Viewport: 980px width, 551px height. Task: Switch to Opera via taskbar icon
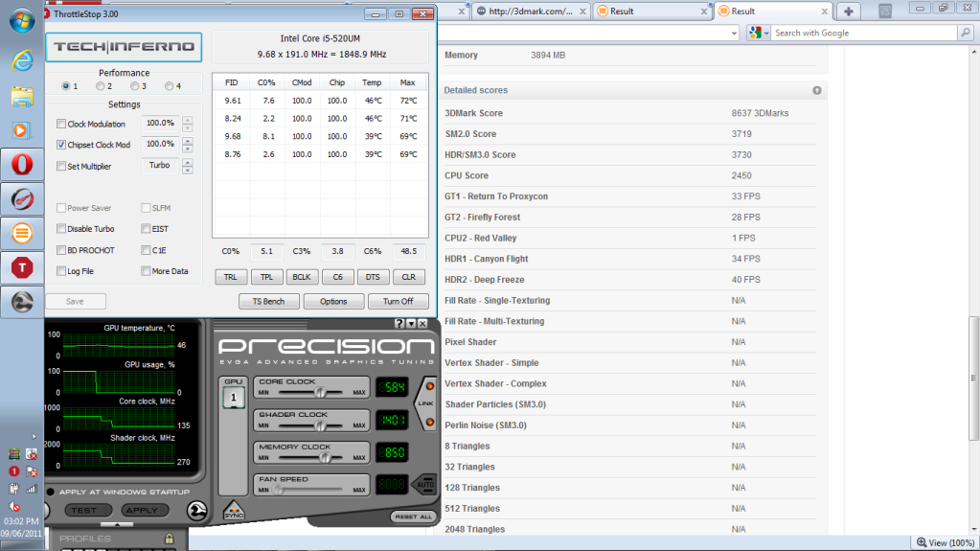coord(22,165)
